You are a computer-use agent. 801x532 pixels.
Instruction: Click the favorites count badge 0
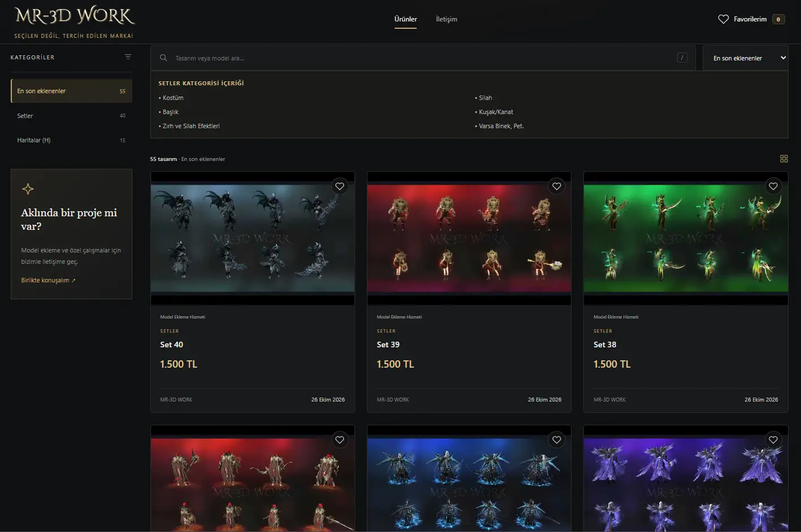778,19
